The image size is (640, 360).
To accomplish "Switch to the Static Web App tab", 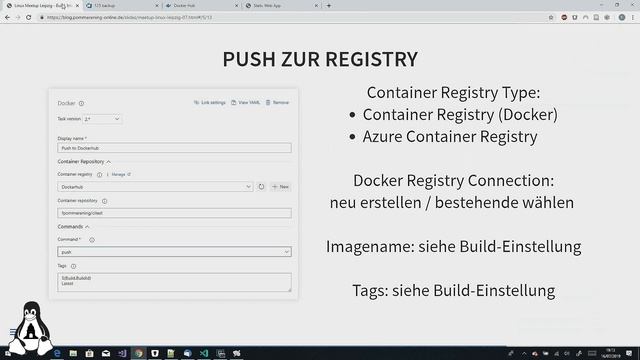I will click(282, 6).
